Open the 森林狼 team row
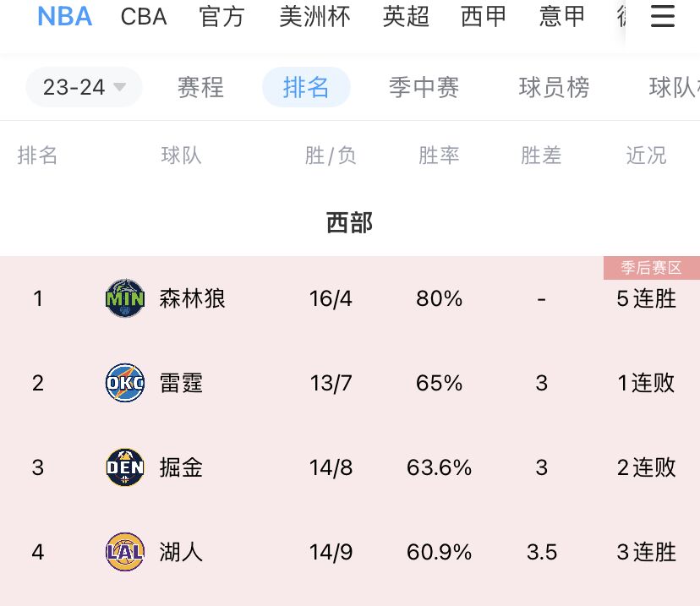The width and height of the screenshot is (700, 606). pyautogui.click(x=350, y=298)
